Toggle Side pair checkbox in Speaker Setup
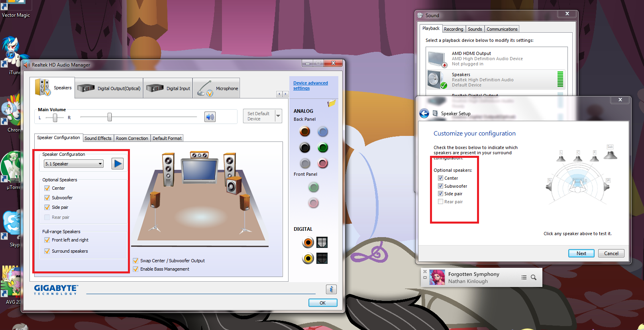644x330 pixels. point(440,194)
